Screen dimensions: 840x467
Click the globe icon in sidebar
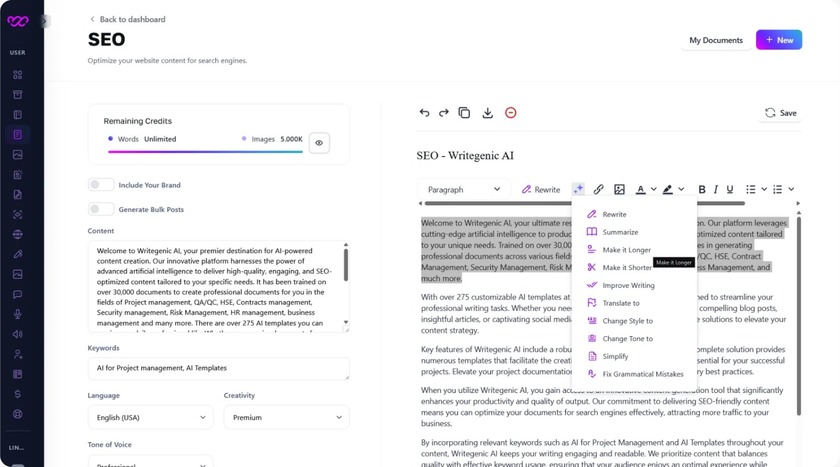click(18, 234)
